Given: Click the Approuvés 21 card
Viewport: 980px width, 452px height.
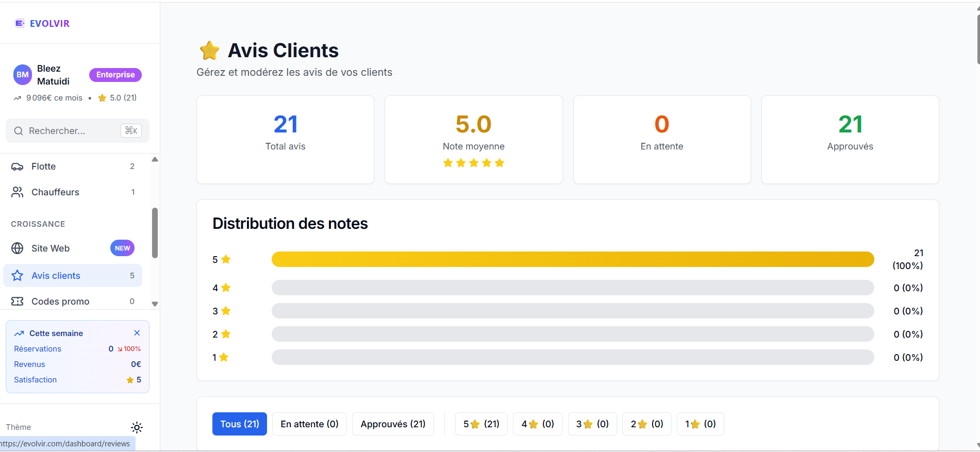Looking at the screenshot, I should [x=850, y=140].
